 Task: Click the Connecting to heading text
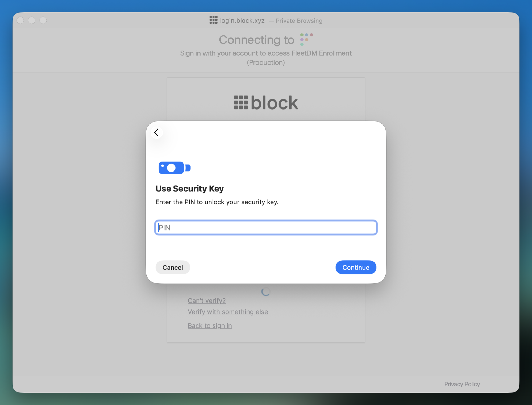pyautogui.click(x=256, y=40)
